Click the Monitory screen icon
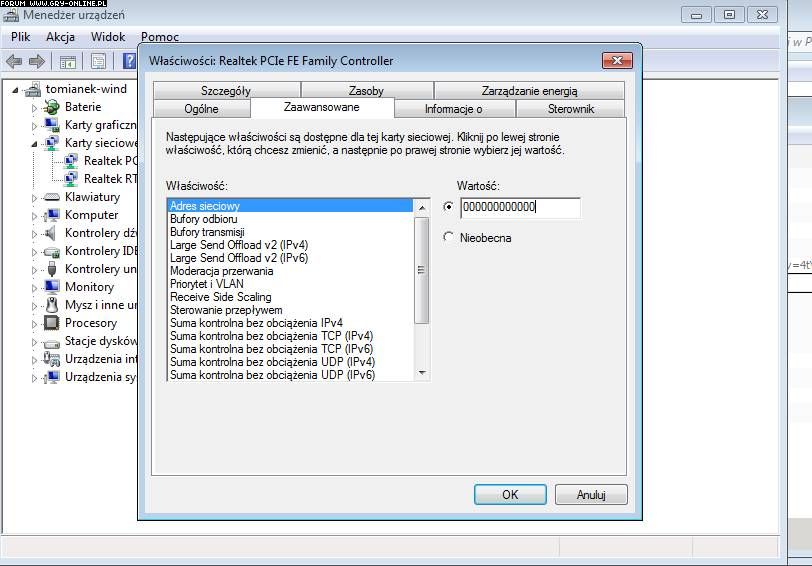This screenshot has width=812, height=566. coord(51,287)
